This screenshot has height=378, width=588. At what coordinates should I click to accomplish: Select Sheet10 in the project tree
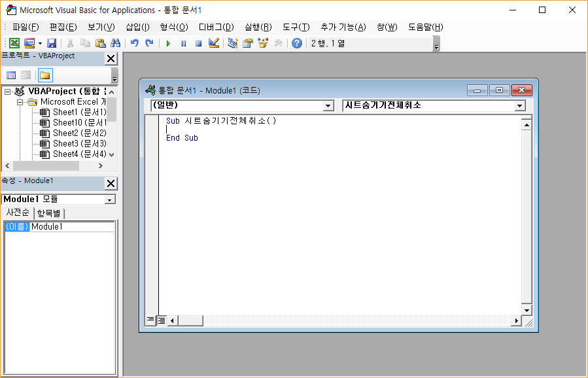73,123
